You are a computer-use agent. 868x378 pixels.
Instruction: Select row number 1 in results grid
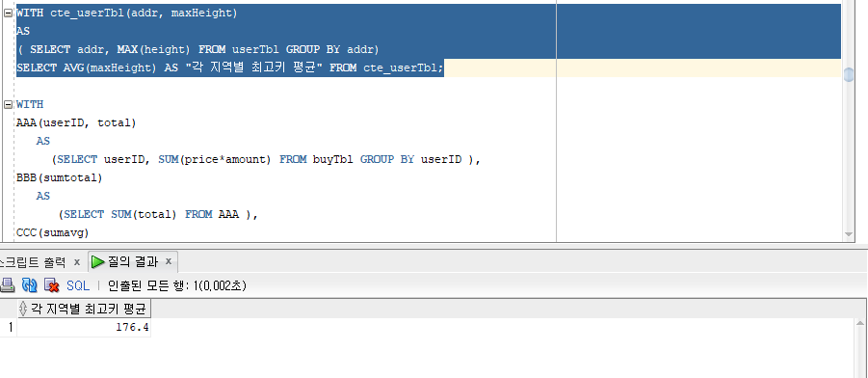(9, 327)
